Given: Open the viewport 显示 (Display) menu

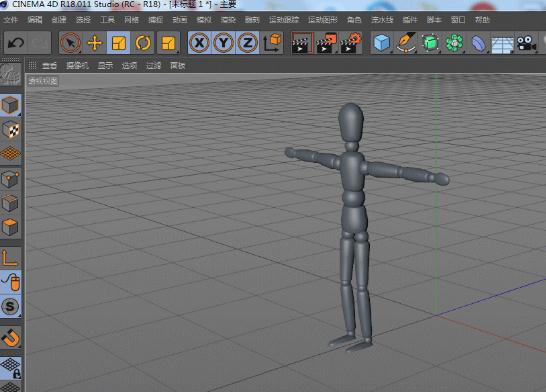Looking at the screenshot, I should (105, 65).
